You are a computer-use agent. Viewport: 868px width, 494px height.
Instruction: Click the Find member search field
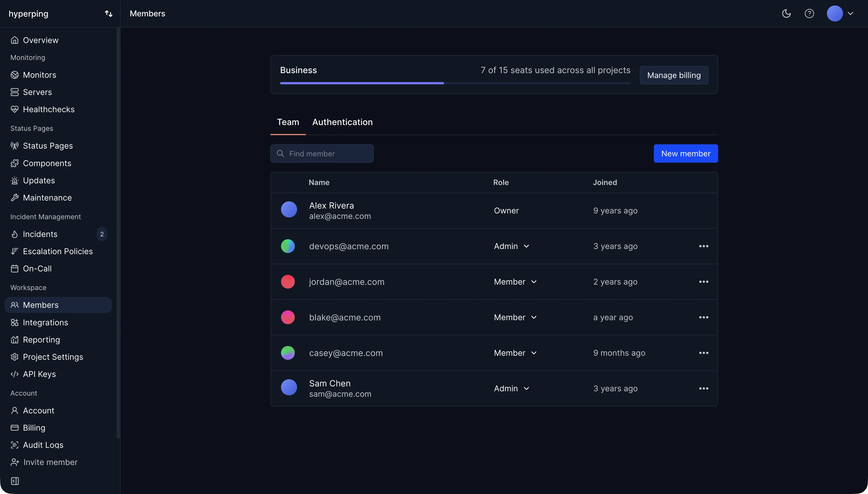click(322, 153)
